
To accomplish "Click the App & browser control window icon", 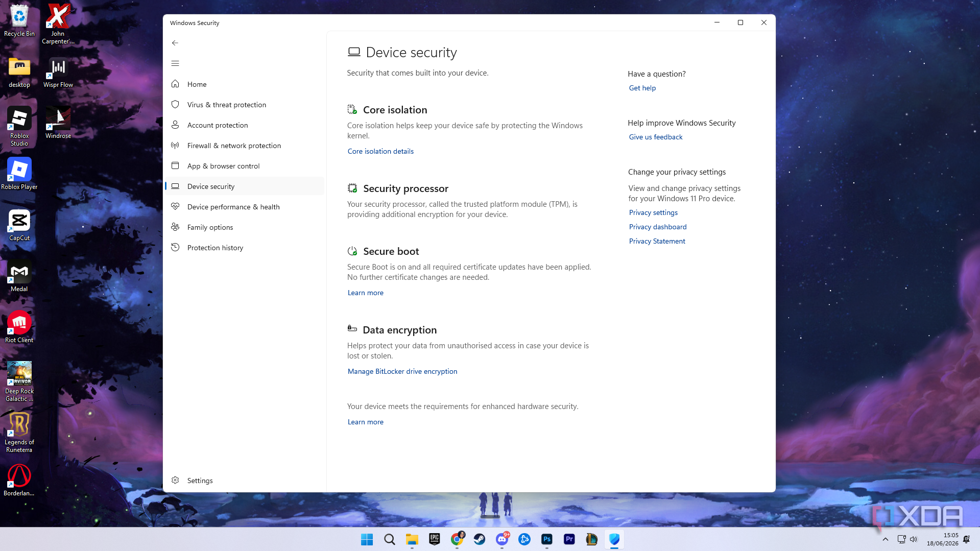I will (175, 165).
